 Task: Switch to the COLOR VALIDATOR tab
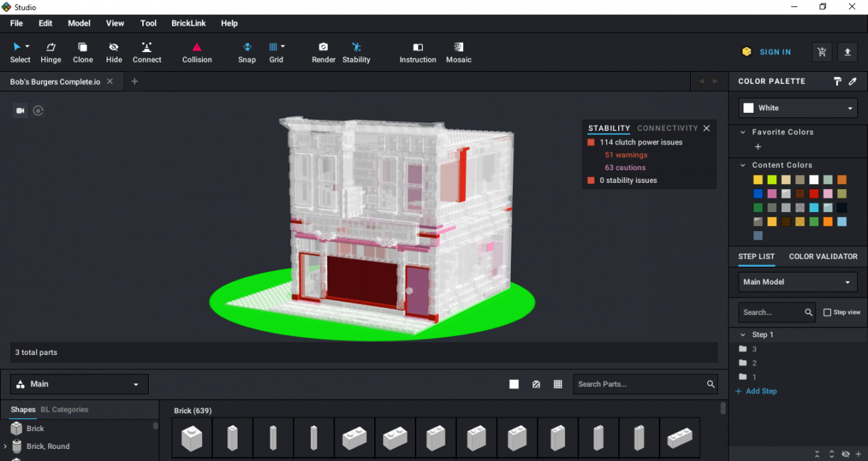[823, 256]
